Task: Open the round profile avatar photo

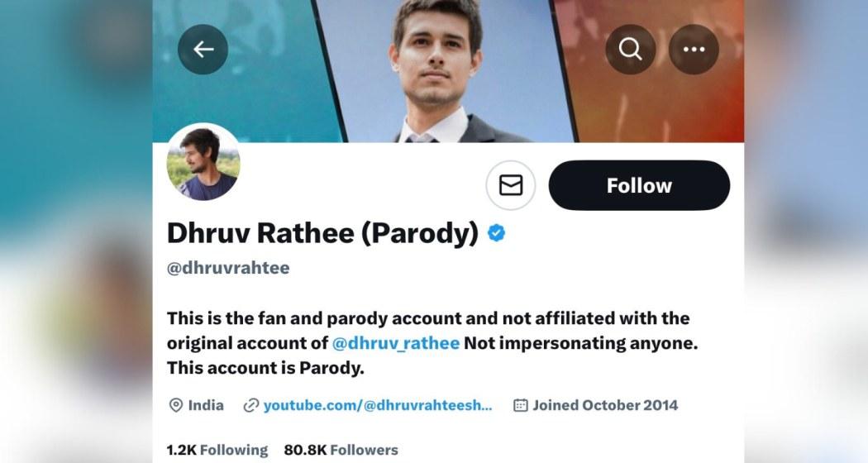Action: pyautogui.click(x=203, y=163)
